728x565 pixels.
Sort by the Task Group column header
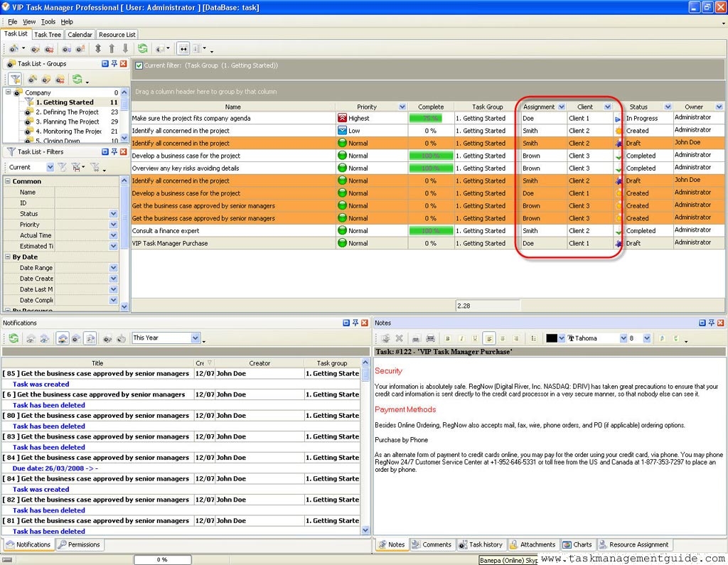pos(487,107)
